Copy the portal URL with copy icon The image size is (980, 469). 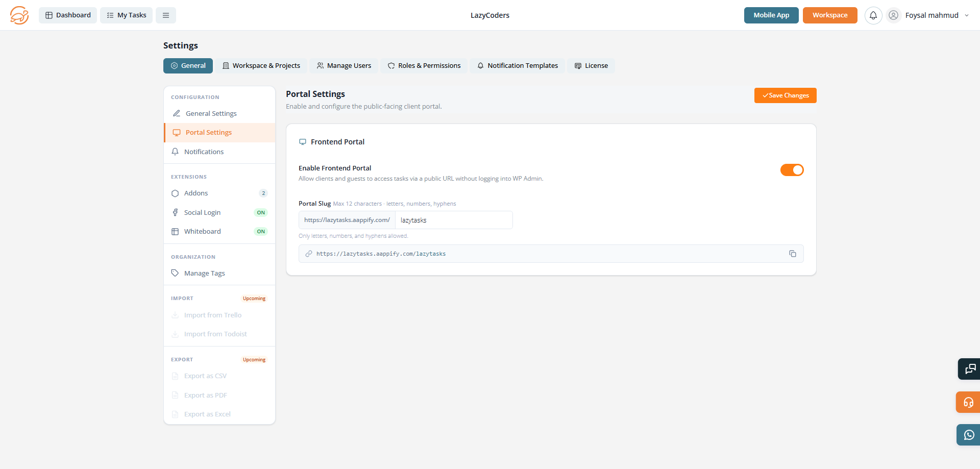(792, 254)
